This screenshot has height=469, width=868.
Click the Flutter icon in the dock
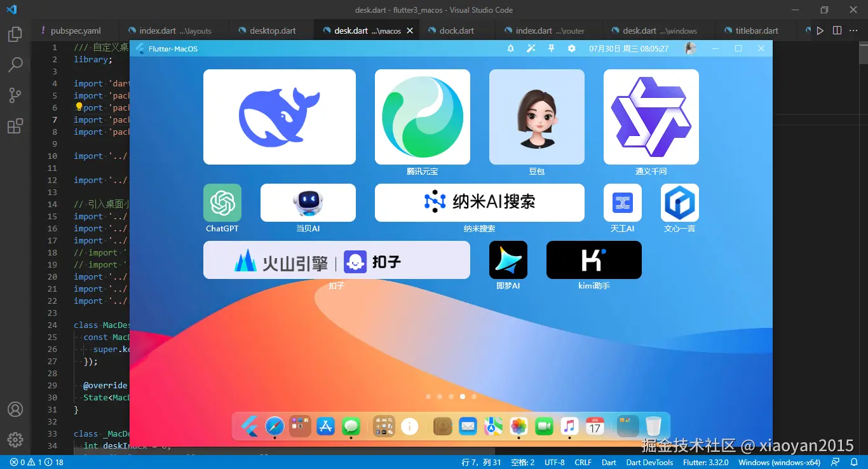[249, 426]
